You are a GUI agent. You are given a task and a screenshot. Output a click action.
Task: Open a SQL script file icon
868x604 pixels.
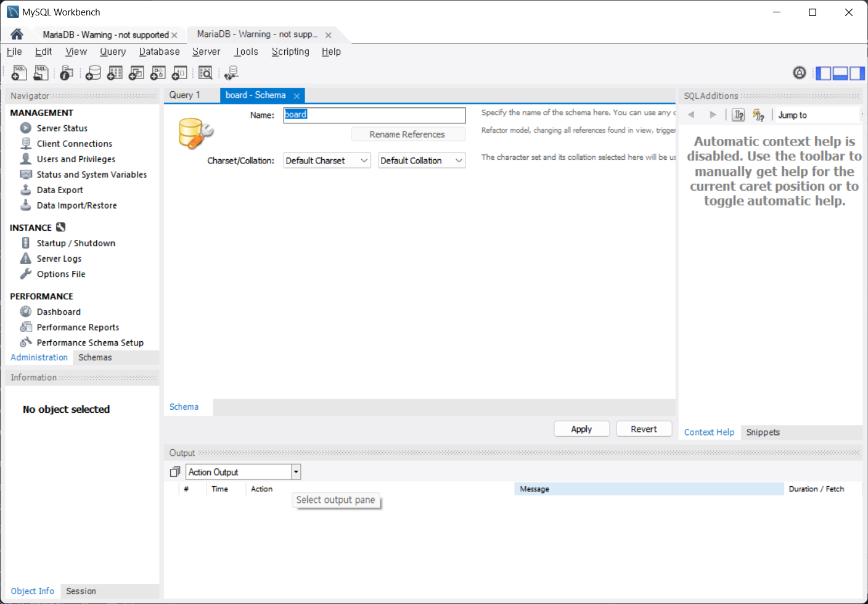41,73
